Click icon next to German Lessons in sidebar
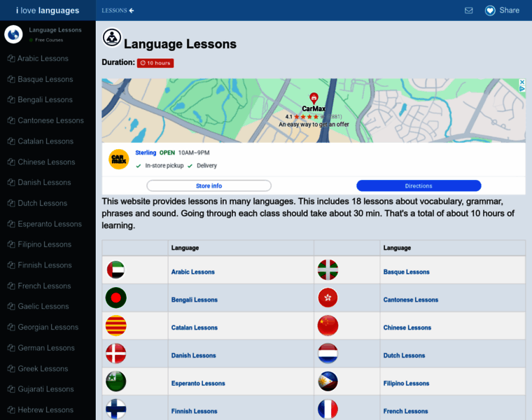This screenshot has height=420, width=532. (11, 348)
